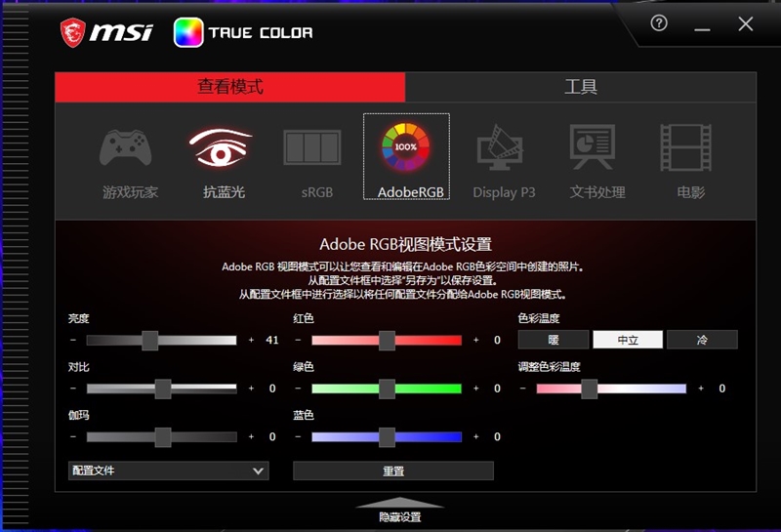
Task: Select the sRGB mode icon
Action: 312,147
